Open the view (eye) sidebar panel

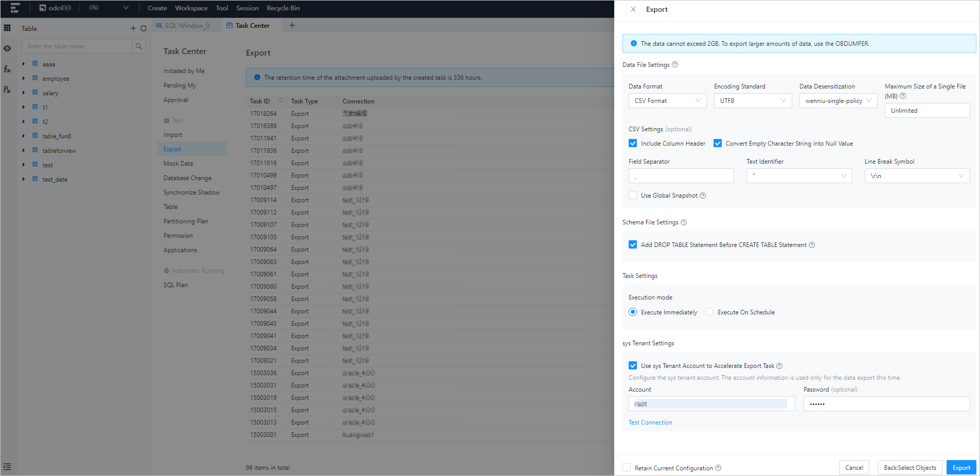point(7,48)
